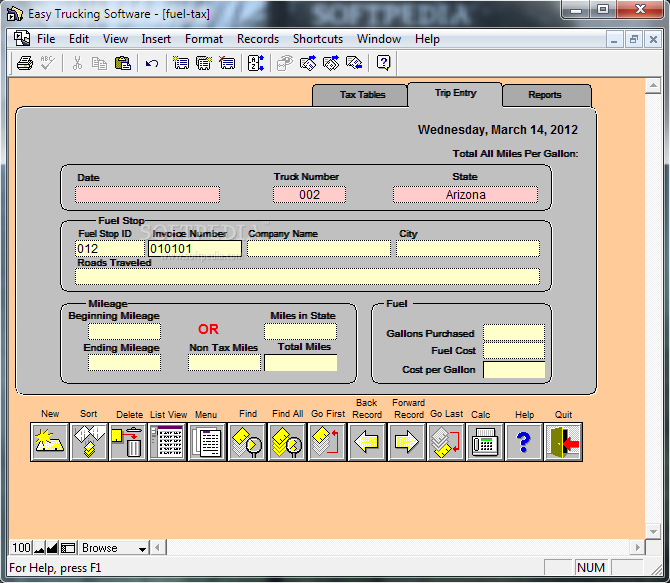Switch to the Tax Tables tab

[x=360, y=95]
